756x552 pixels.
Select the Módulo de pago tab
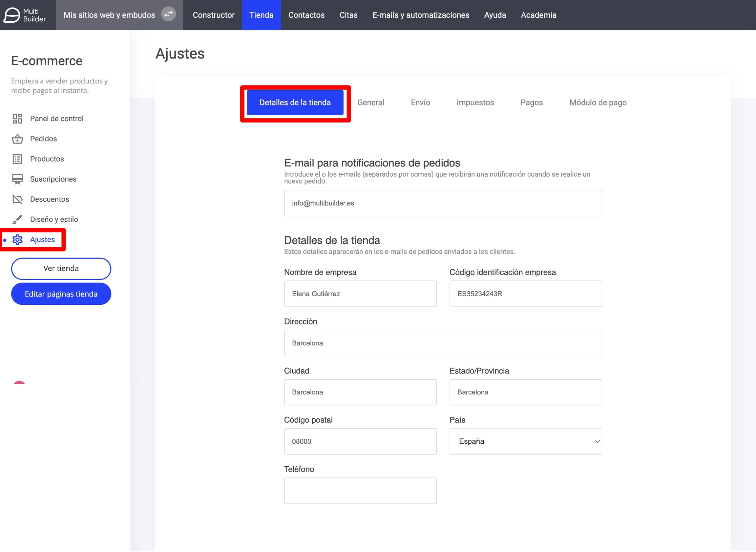(598, 102)
